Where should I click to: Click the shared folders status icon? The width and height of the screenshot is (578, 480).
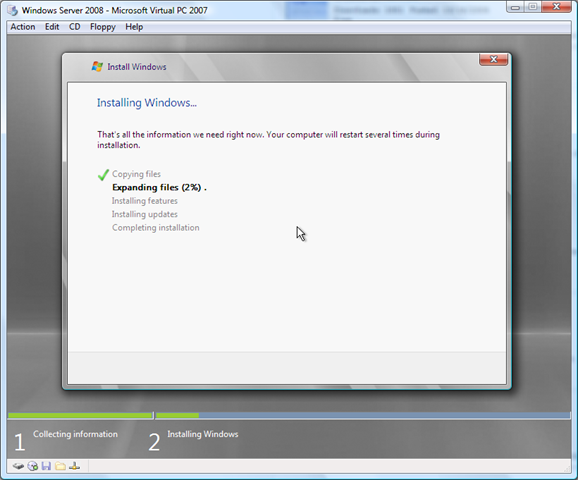(60, 466)
